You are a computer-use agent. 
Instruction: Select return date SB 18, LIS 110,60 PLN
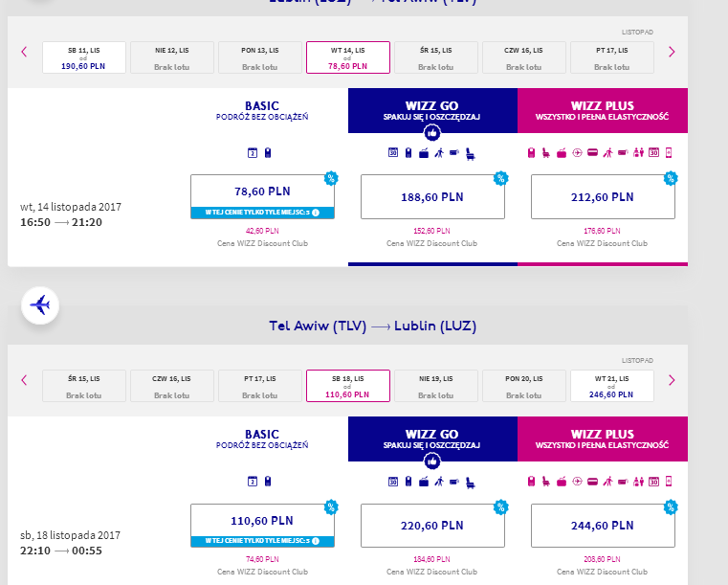click(348, 386)
